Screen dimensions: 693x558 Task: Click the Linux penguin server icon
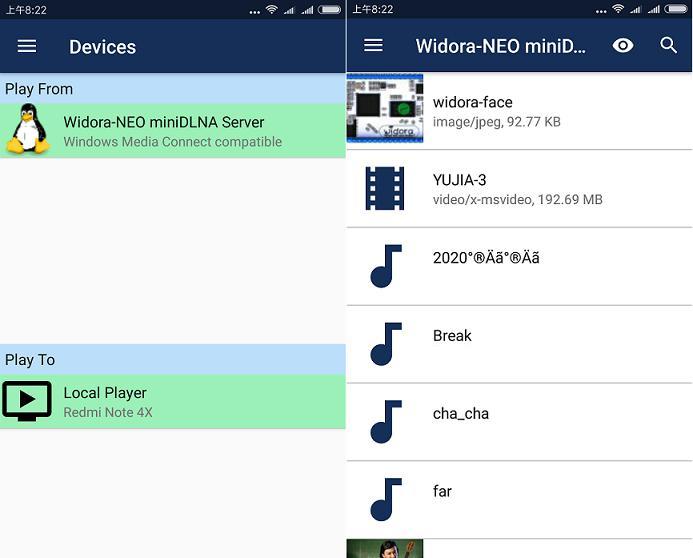click(x=27, y=131)
